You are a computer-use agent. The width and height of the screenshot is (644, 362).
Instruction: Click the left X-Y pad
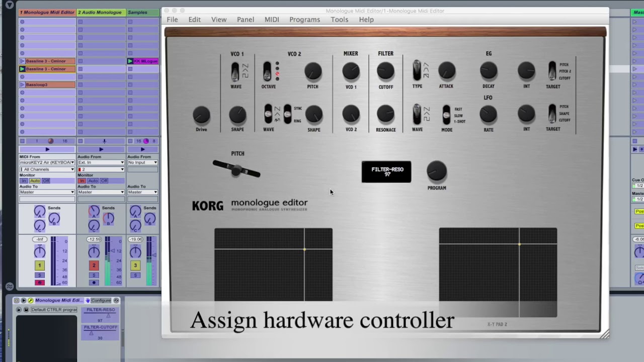273,264
